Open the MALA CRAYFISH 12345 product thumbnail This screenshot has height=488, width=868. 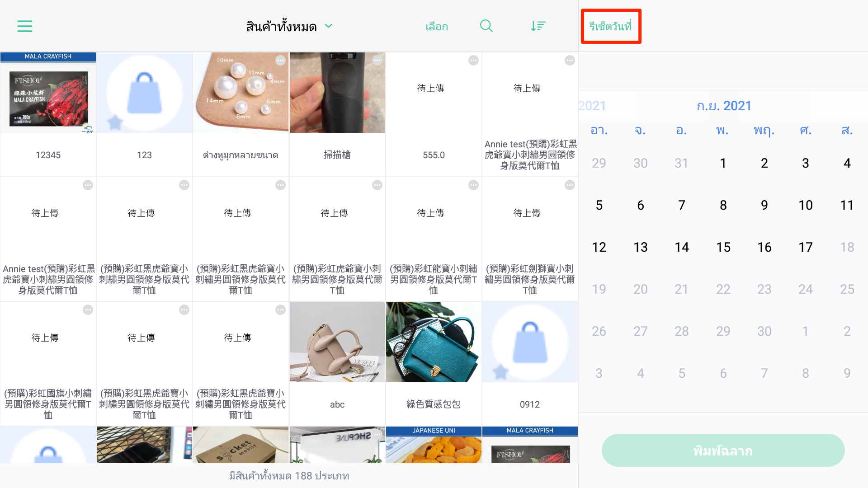48,93
